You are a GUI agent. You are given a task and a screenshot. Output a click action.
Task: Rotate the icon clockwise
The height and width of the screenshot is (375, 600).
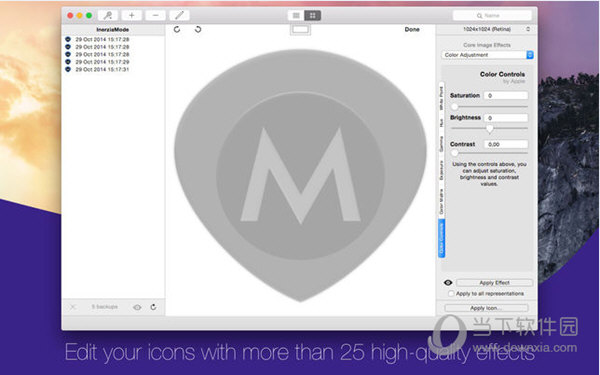tap(177, 29)
